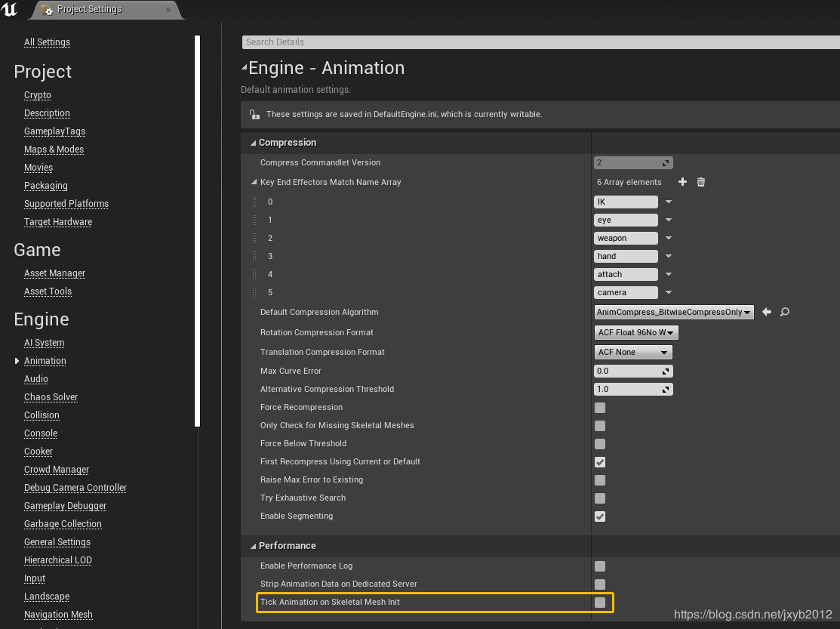The image size is (840, 629).
Task: Open Navigation Mesh settings
Action: tap(58, 615)
